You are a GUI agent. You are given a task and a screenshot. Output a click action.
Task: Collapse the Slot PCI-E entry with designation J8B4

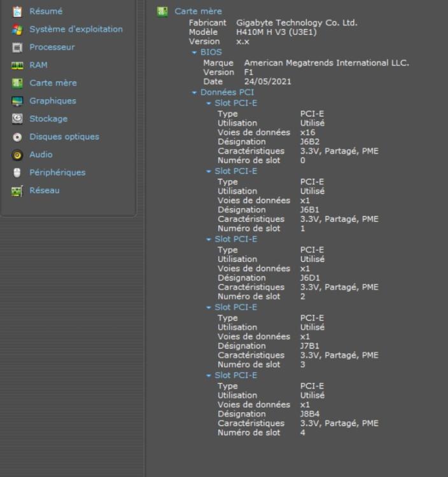point(209,376)
